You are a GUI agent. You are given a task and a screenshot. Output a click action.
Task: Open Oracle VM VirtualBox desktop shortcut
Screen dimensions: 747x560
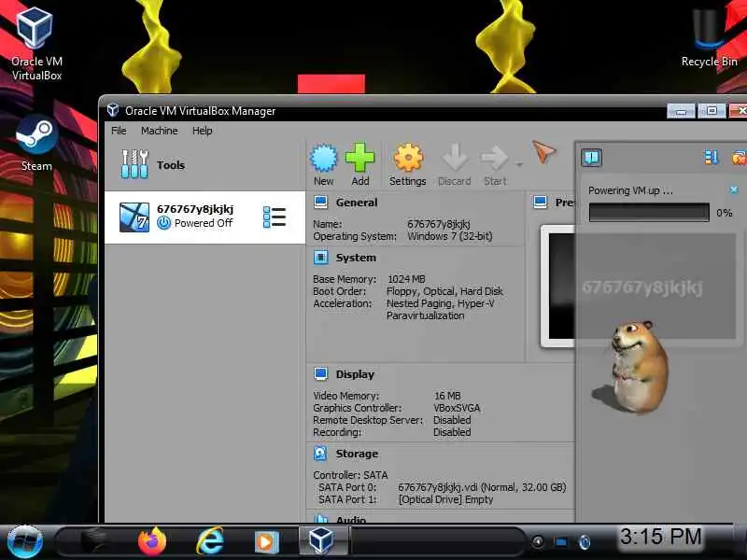click(x=36, y=43)
